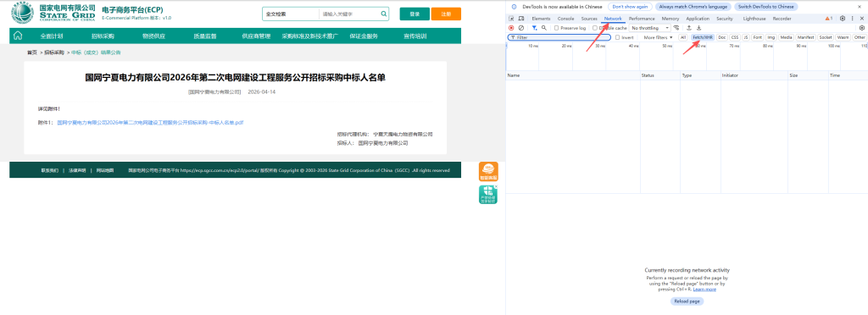Click the info icon on the language infobar
The height and width of the screenshot is (315, 868).
[x=515, y=7]
